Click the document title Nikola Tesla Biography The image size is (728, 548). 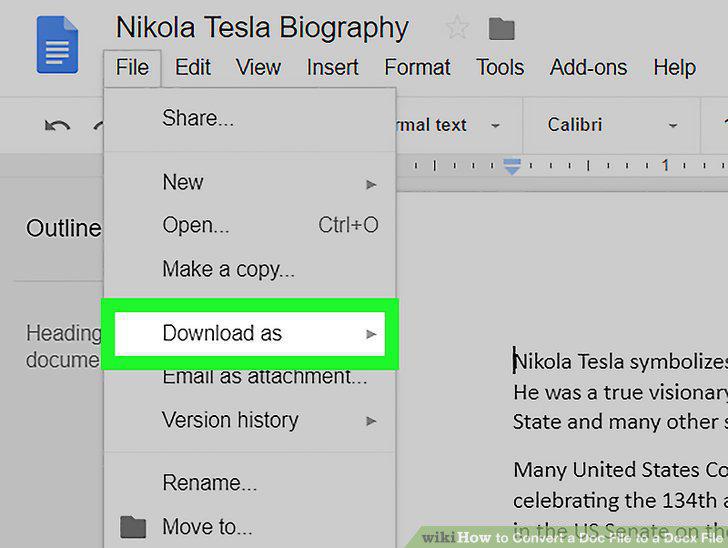click(x=262, y=28)
